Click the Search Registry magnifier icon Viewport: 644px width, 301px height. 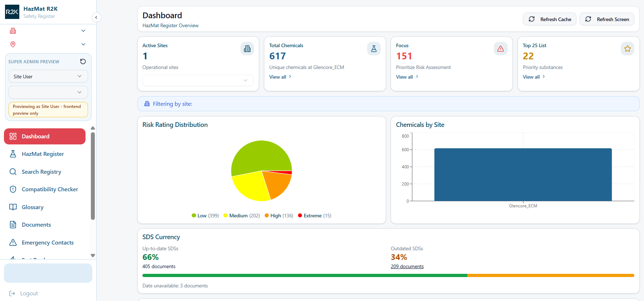coord(13,172)
